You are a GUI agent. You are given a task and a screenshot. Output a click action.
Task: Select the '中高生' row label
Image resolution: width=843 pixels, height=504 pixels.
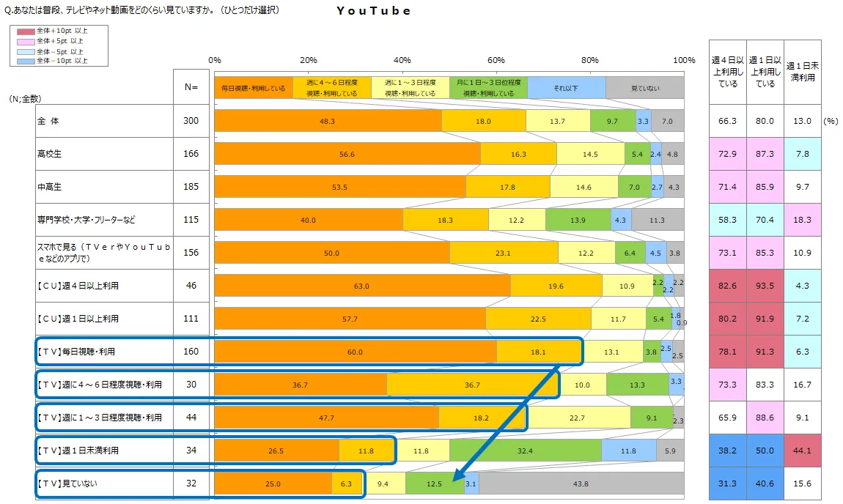(x=49, y=187)
